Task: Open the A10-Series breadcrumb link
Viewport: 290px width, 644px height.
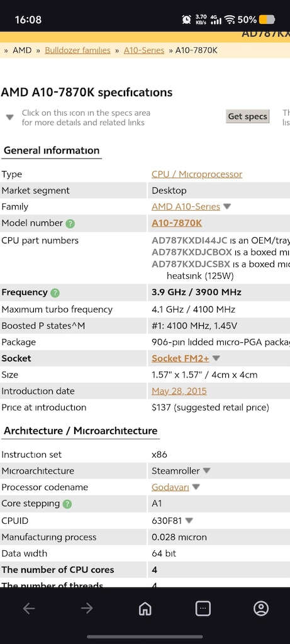Action: click(144, 50)
